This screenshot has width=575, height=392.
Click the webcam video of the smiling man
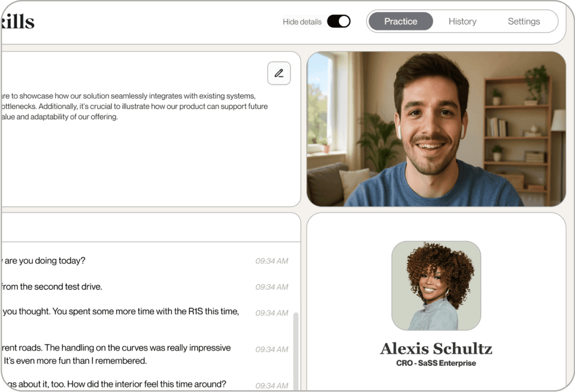(436, 129)
